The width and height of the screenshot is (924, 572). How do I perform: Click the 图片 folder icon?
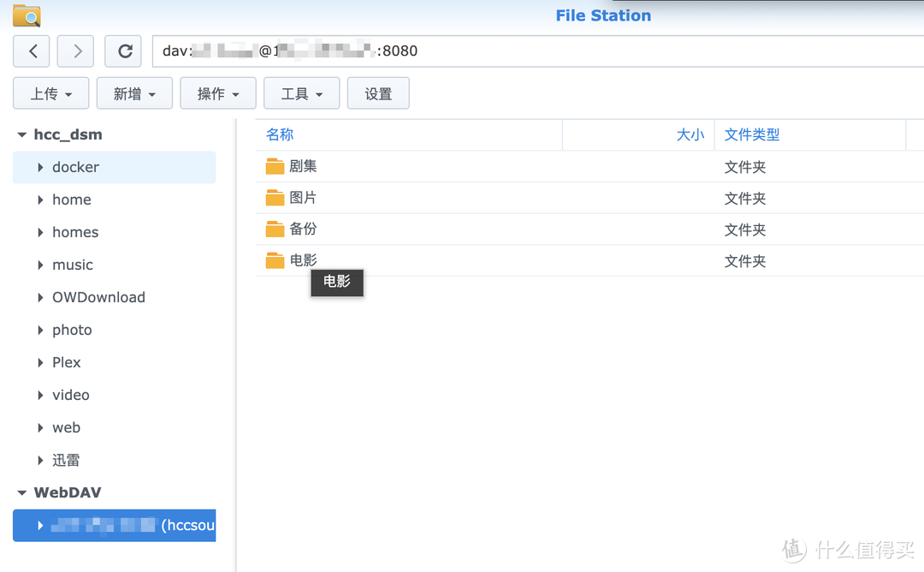tap(275, 198)
